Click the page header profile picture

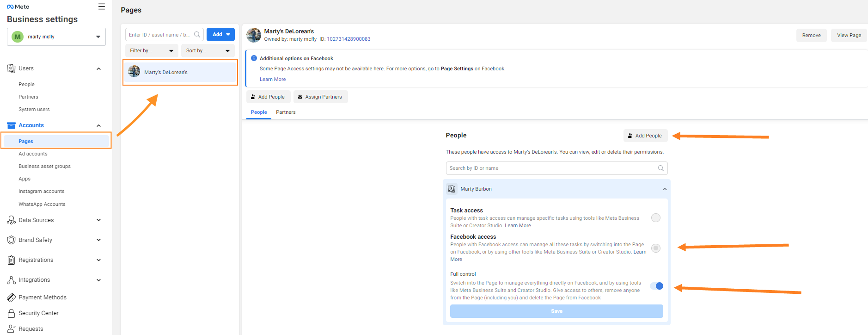coord(254,35)
